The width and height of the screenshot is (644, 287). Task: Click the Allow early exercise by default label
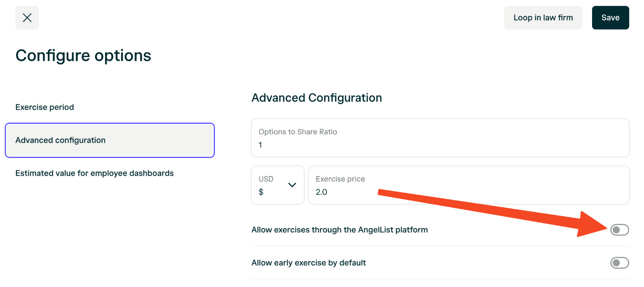pos(308,263)
